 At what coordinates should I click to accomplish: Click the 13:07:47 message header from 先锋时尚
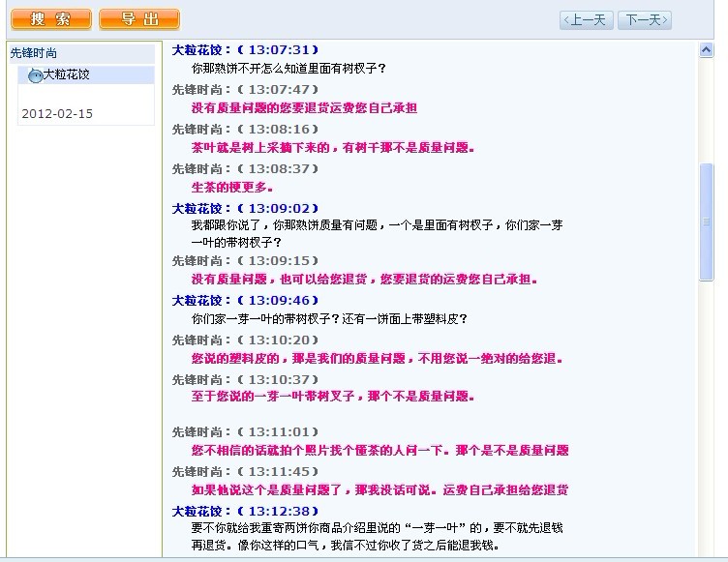[x=245, y=89]
